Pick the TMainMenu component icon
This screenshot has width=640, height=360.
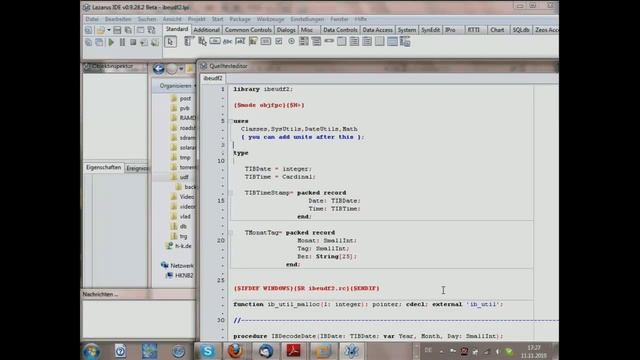pos(189,41)
